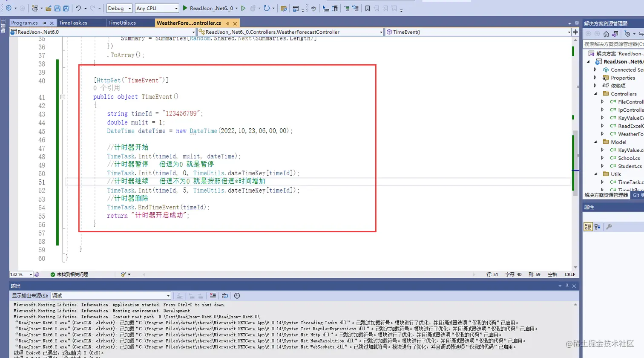Collapse the Controllers folder

point(595,94)
